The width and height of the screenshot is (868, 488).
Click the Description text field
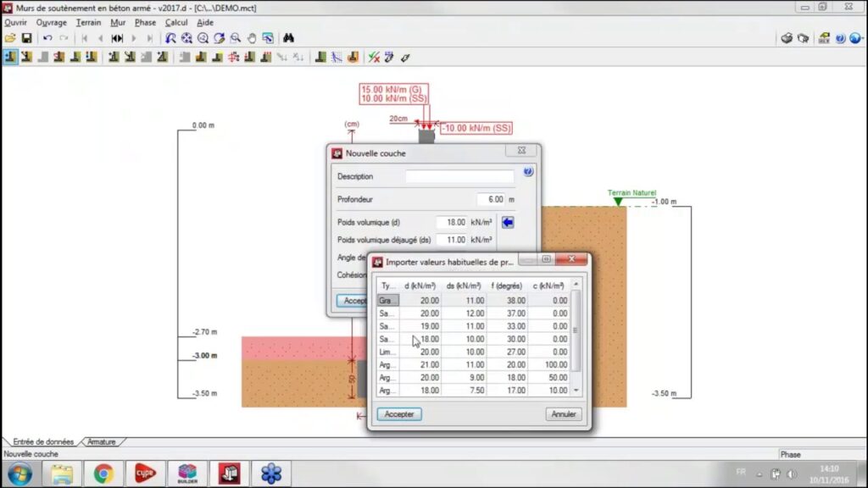point(459,176)
